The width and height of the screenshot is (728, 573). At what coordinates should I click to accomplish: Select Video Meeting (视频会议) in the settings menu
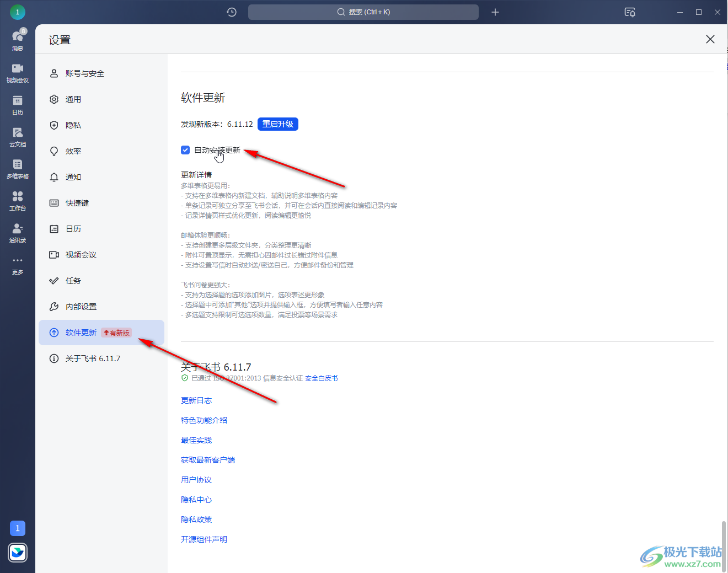[101, 255]
